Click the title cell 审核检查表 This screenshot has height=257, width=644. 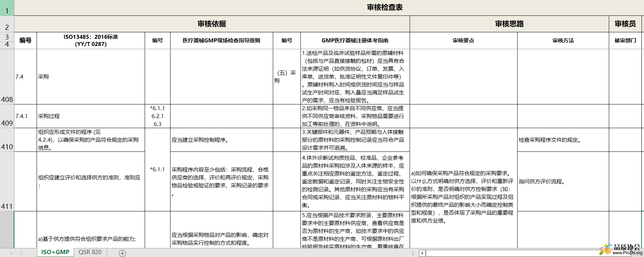[x=385, y=8]
